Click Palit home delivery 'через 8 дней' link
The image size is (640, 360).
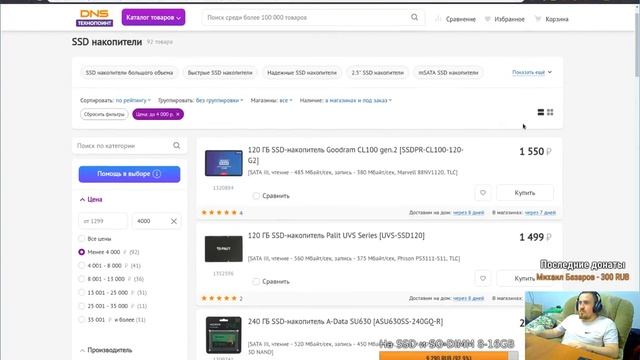(469, 298)
